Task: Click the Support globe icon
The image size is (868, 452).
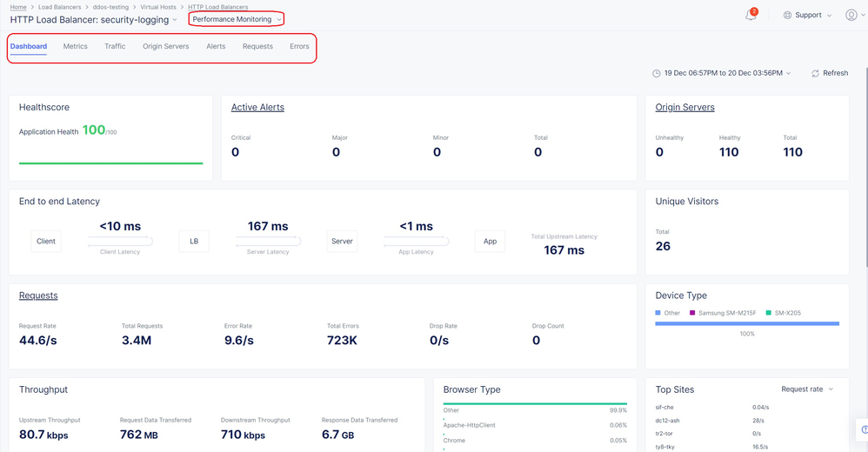Action: (788, 15)
